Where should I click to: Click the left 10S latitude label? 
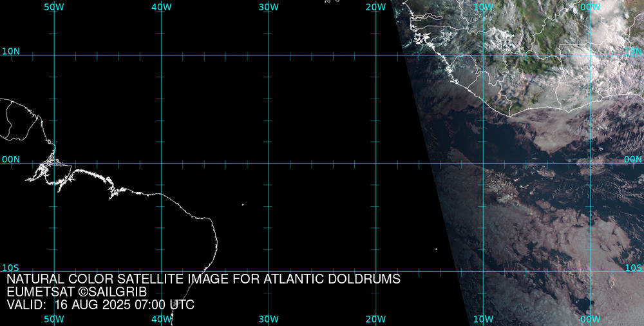click(11, 268)
